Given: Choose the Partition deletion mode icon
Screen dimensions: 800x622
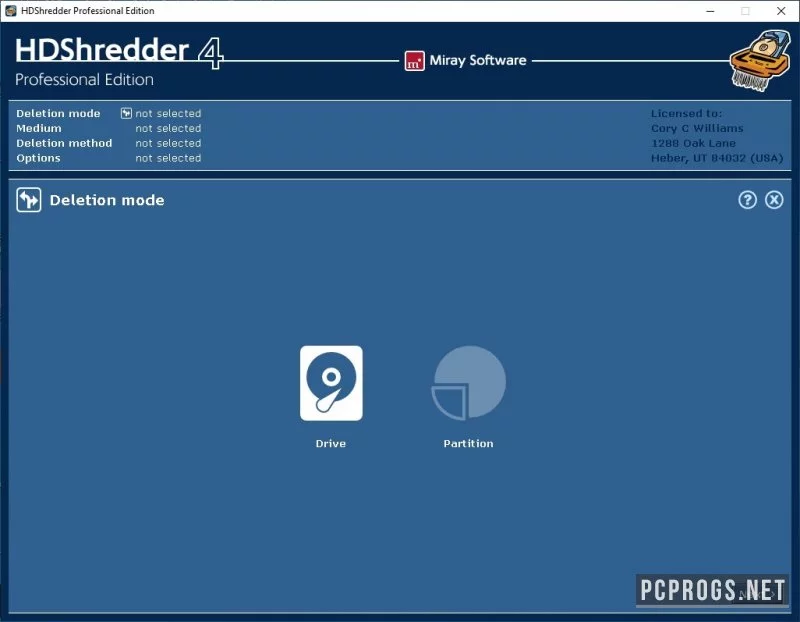Looking at the screenshot, I should coord(468,383).
